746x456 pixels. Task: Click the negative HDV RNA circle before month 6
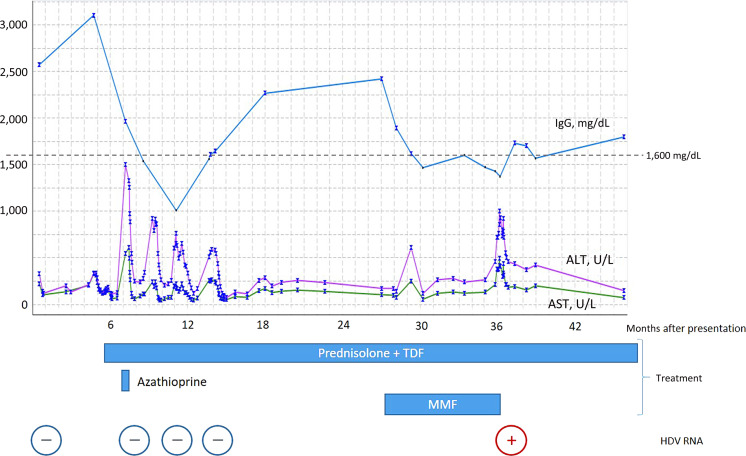[47, 440]
